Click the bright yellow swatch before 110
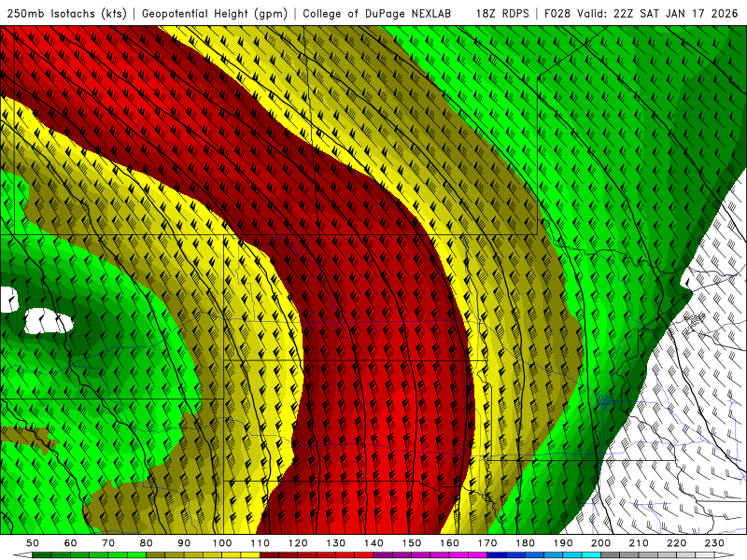 tap(250, 555)
